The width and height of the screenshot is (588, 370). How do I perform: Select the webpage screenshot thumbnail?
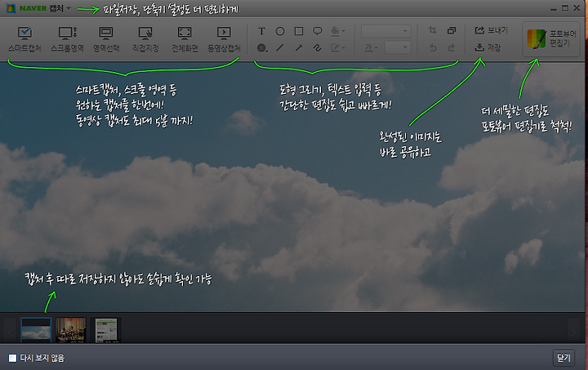(x=106, y=330)
